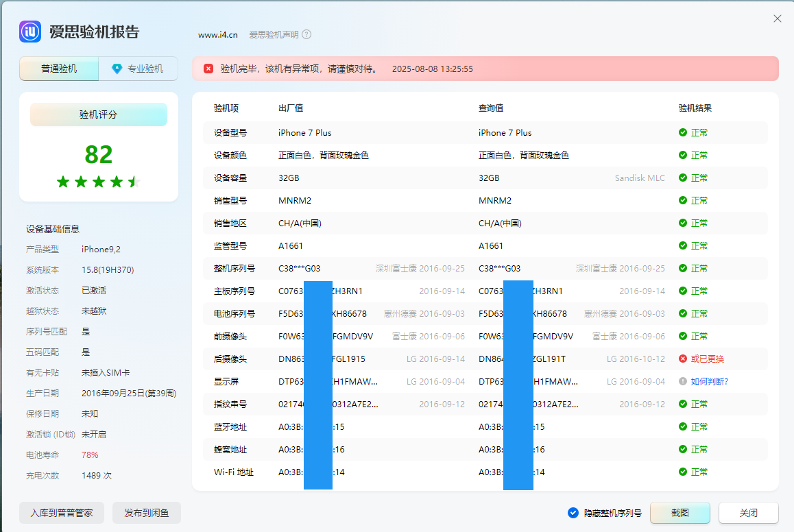Click the 未开启 activation lock value
Screen dimensions: 794x532
coord(94,434)
